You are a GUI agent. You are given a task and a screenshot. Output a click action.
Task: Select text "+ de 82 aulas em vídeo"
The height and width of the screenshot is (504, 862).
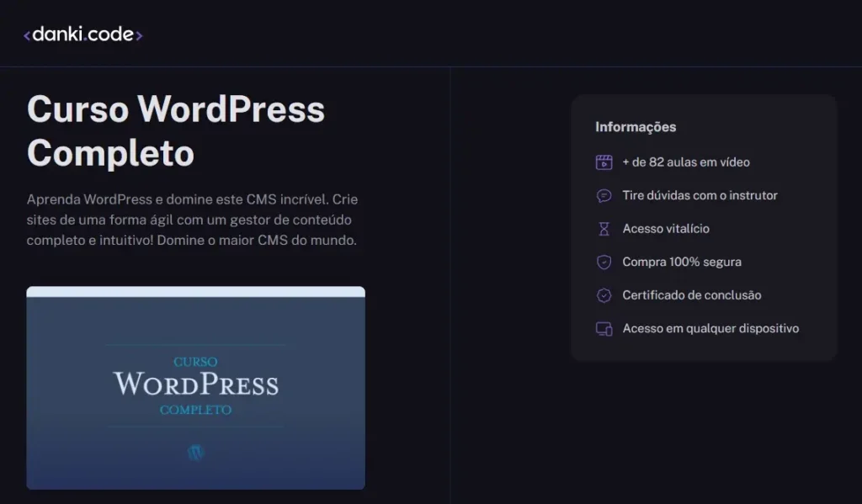(686, 162)
